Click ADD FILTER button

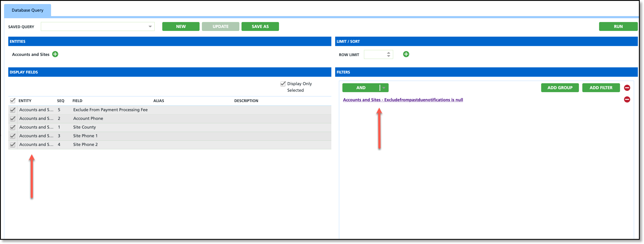pos(601,88)
